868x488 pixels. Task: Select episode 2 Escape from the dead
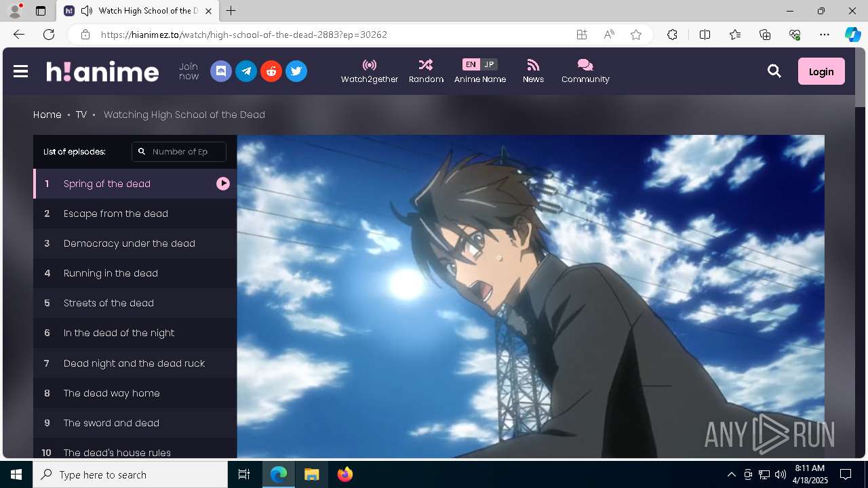tap(135, 213)
